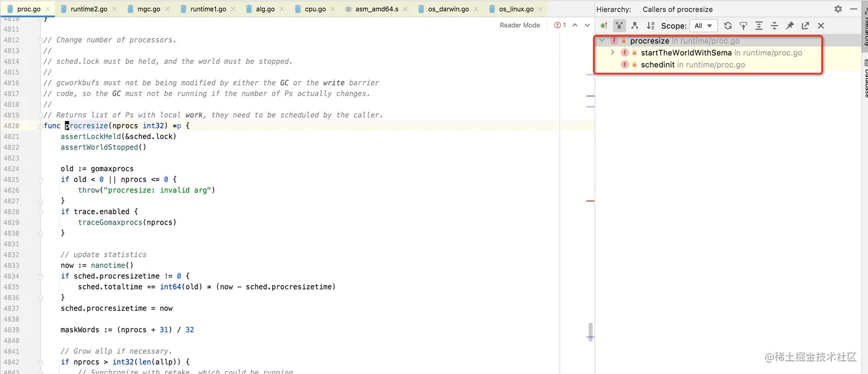Image resolution: width=868 pixels, height=374 pixels.
Task: Click the red error stripe mark
Action: [590, 201]
